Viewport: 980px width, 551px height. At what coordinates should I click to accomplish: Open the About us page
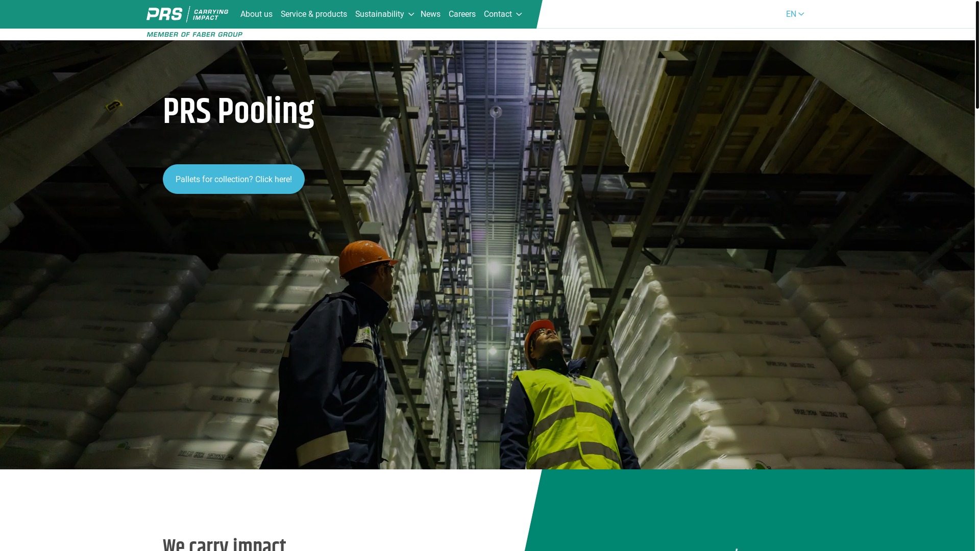point(256,14)
